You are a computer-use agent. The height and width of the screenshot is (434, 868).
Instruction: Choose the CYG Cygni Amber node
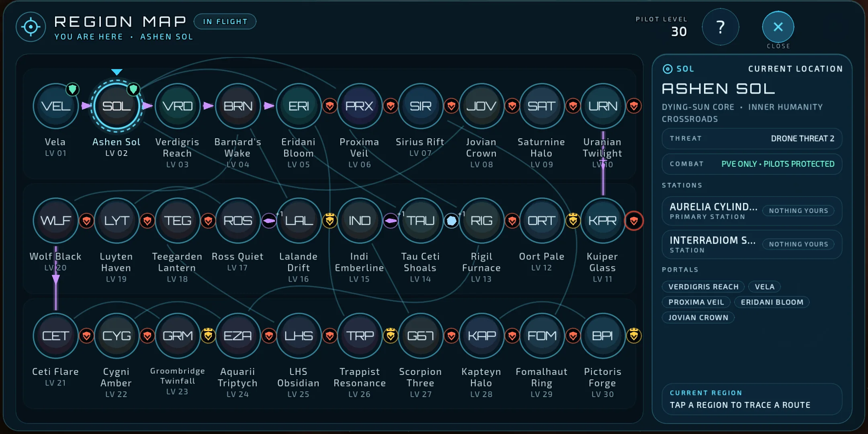click(117, 336)
